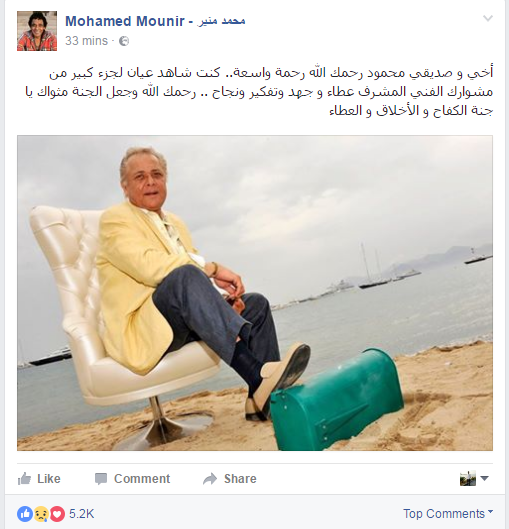Click the Comment button text

(x=142, y=479)
